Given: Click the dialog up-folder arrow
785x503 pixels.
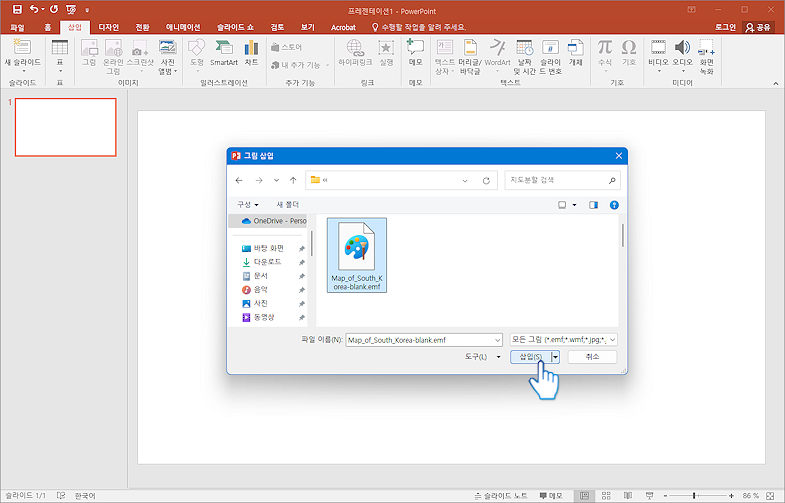Looking at the screenshot, I should 293,181.
